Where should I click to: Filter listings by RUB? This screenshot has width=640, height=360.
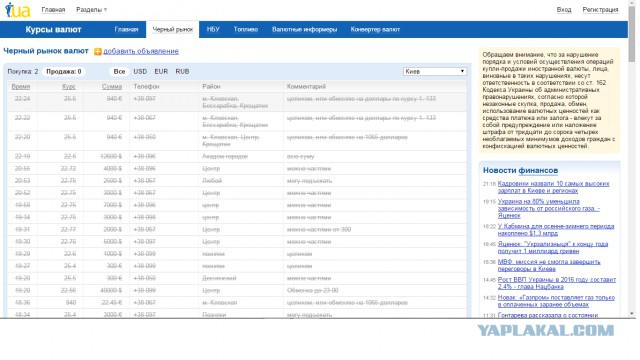click(182, 71)
